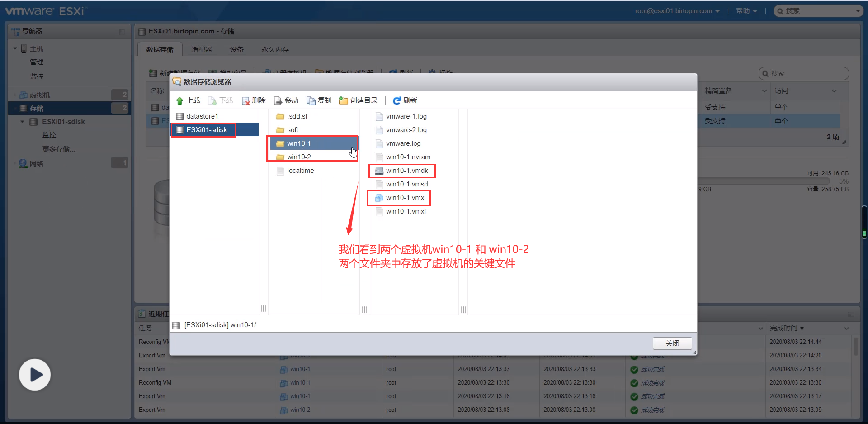This screenshot has width=868, height=424.
Task: Close the datastore browser with 关闭 button
Action: [x=672, y=343]
